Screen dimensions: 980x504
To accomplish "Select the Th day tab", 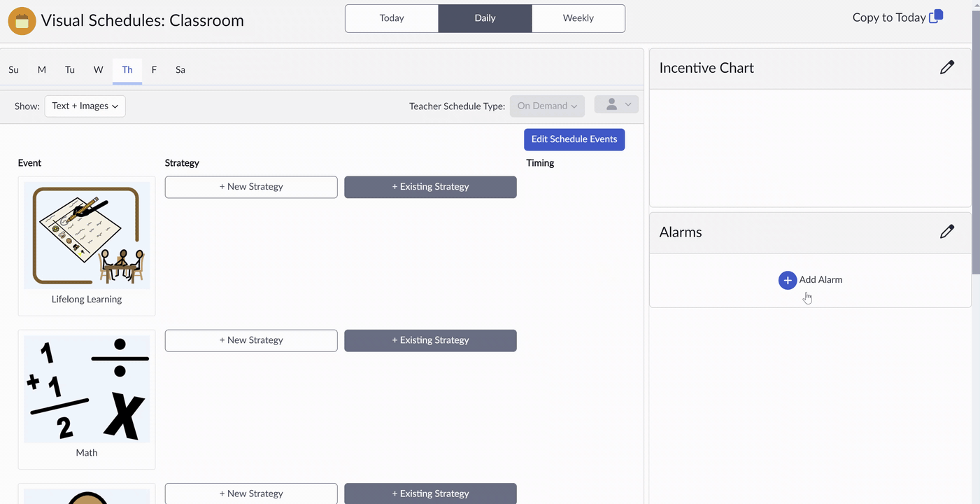I will [x=127, y=70].
